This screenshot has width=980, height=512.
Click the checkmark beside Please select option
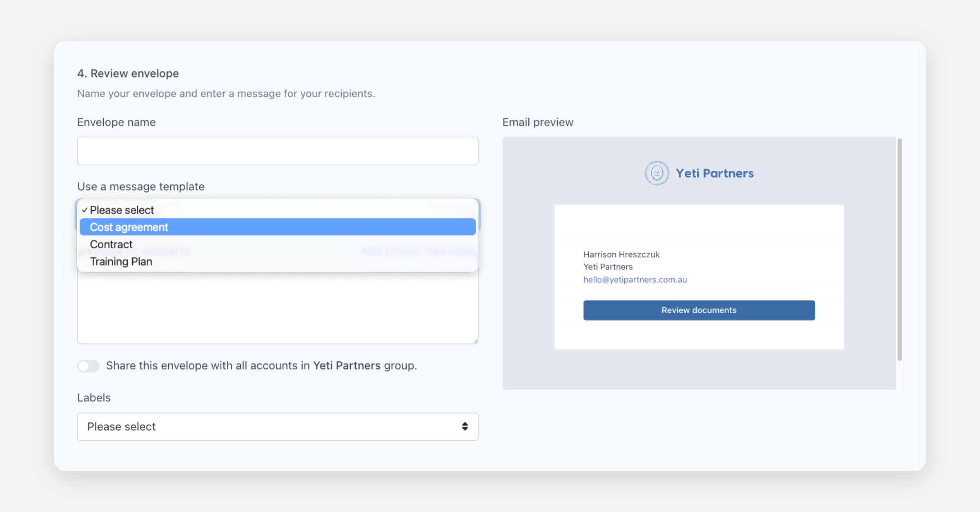point(85,210)
